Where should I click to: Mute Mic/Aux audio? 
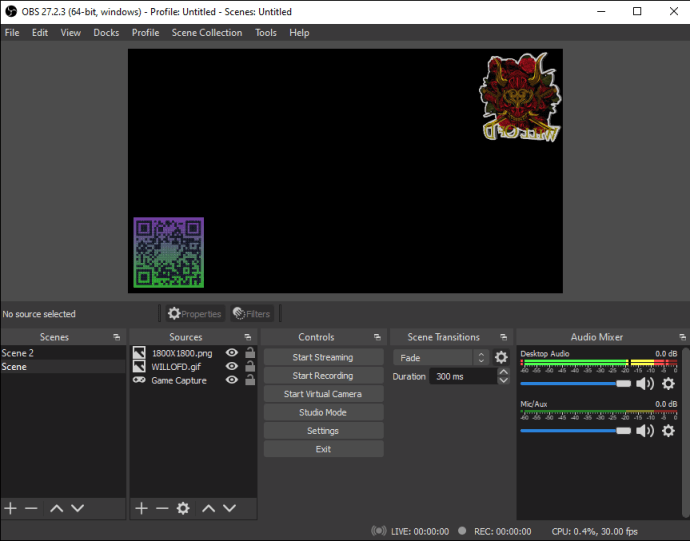pos(645,431)
